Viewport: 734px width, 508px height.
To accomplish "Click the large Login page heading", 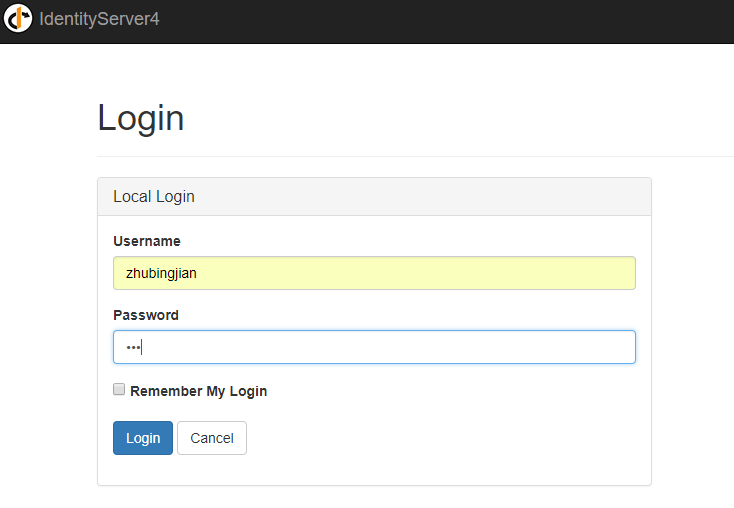I will pos(141,118).
